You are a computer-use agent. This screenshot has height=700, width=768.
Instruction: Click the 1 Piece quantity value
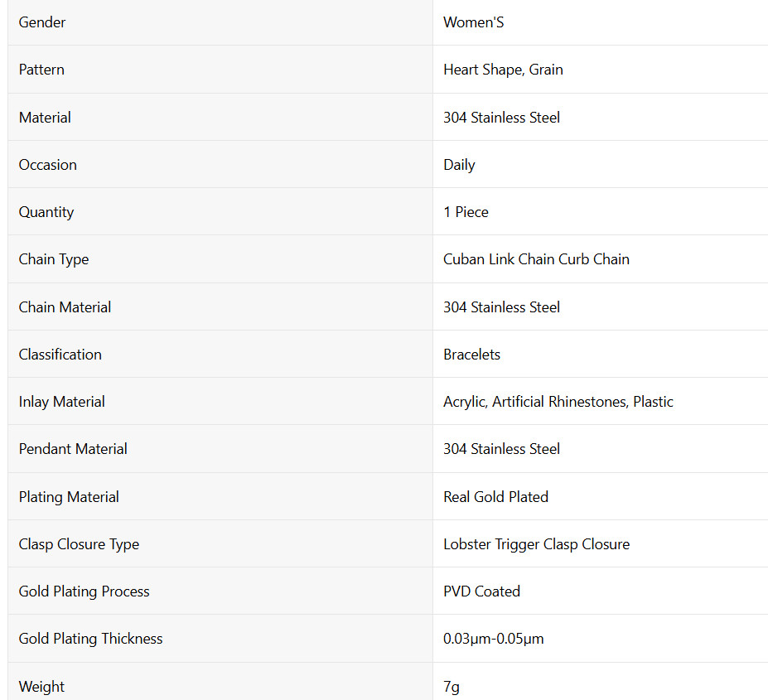(x=466, y=212)
